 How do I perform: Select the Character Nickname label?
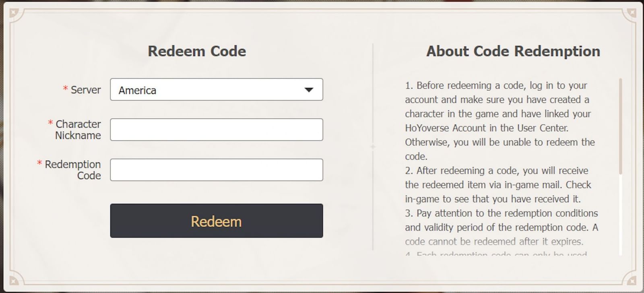click(x=78, y=130)
